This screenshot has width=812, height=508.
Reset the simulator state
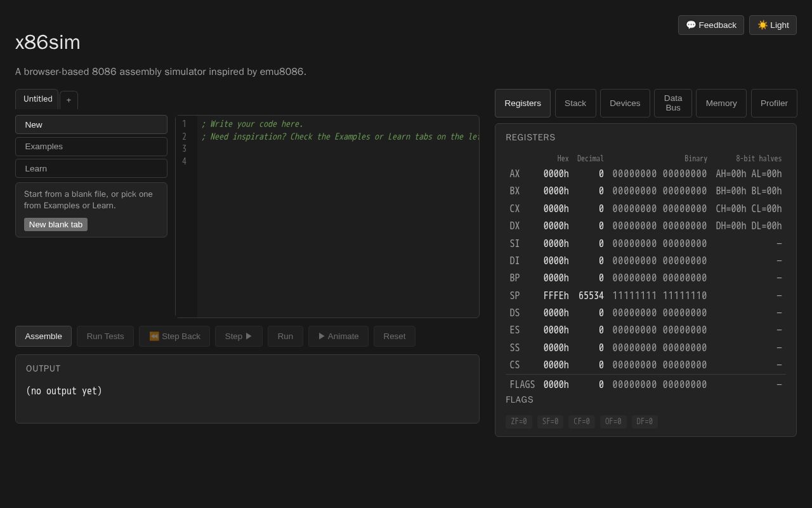395,337
